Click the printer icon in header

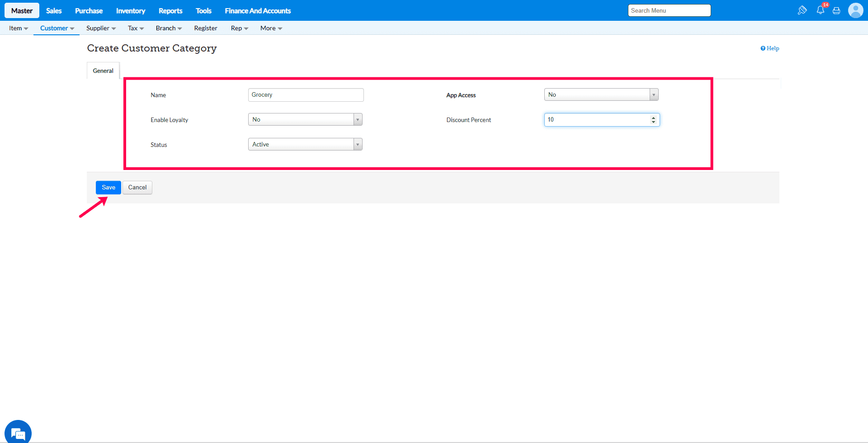(836, 11)
